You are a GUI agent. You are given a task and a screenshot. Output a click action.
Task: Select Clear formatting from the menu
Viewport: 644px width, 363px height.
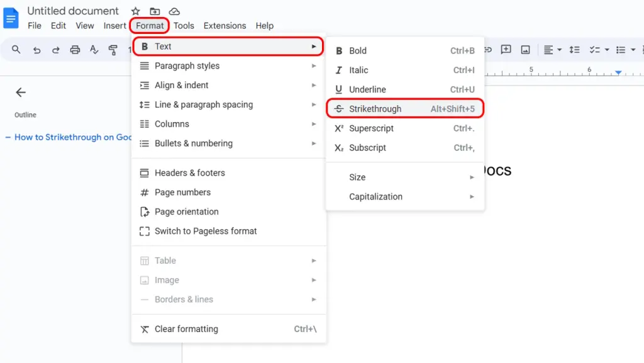187,328
